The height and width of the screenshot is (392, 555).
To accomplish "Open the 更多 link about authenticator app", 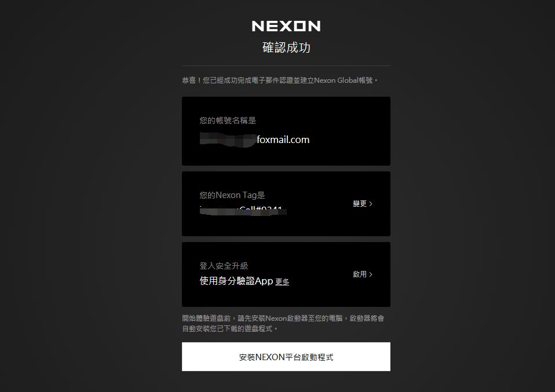I will pyautogui.click(x=282, y=282).
